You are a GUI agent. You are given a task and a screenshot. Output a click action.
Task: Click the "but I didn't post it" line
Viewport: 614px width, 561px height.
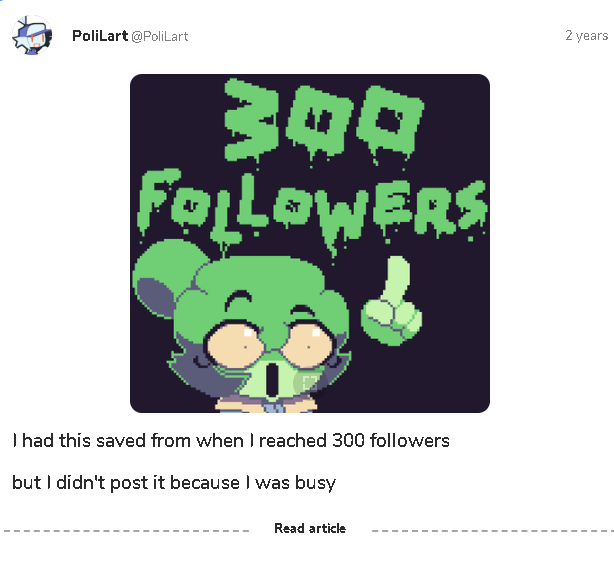174,483
